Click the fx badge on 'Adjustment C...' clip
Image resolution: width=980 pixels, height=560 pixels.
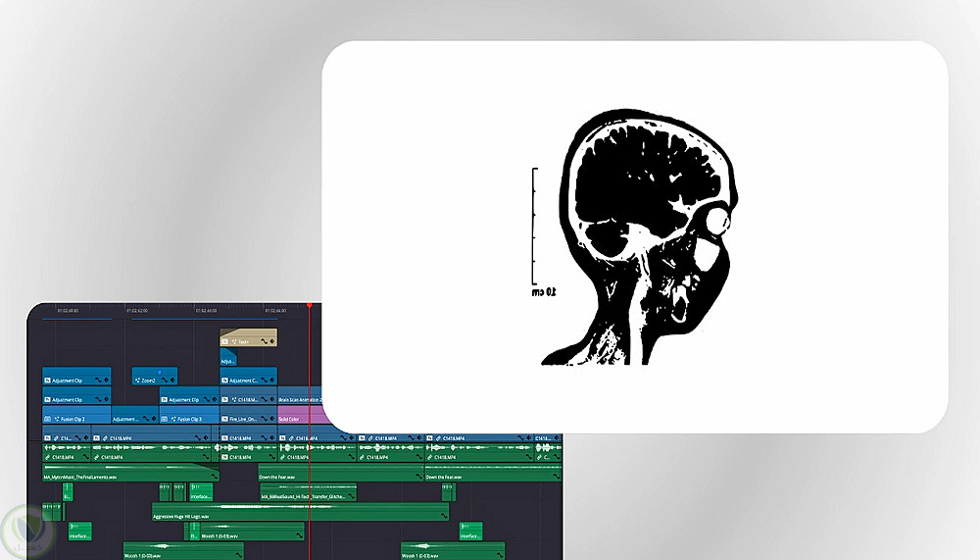point(225,381)
